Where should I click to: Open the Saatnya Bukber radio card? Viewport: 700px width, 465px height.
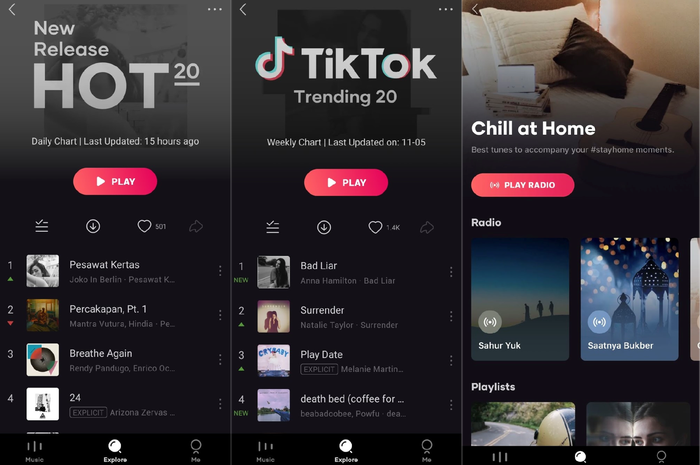[x=629, y=299]
